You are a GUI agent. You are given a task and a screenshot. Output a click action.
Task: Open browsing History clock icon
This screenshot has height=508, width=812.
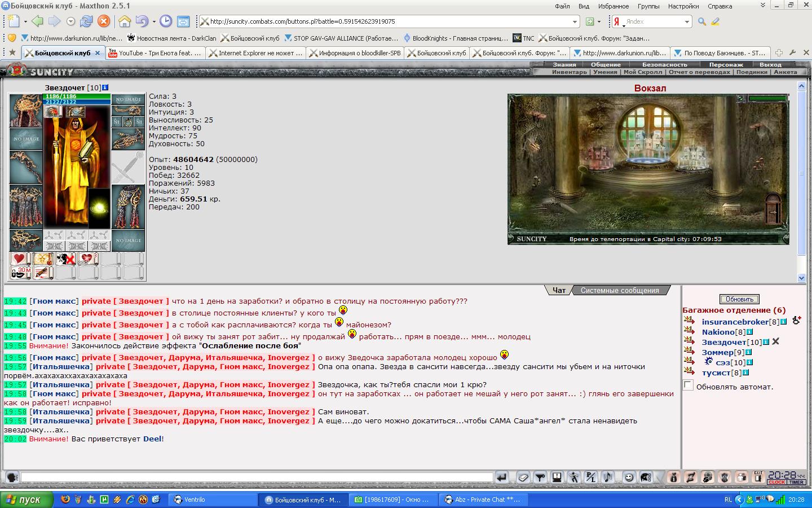(x=166, y=21)
